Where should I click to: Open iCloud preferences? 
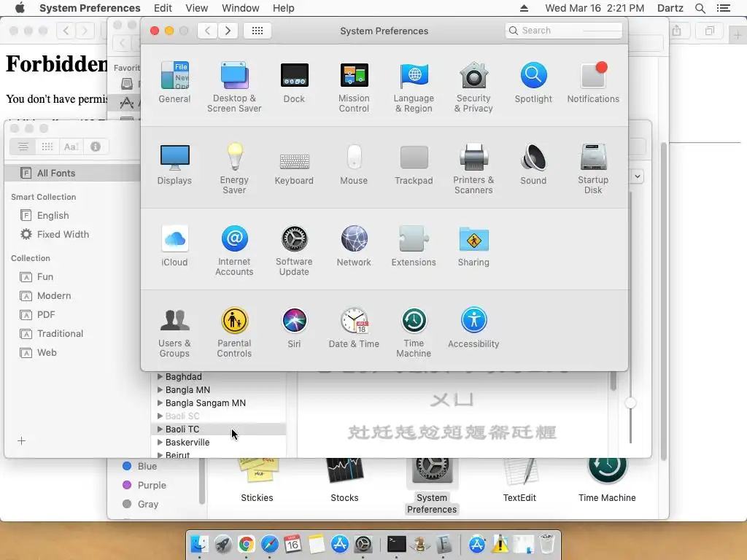174,246
